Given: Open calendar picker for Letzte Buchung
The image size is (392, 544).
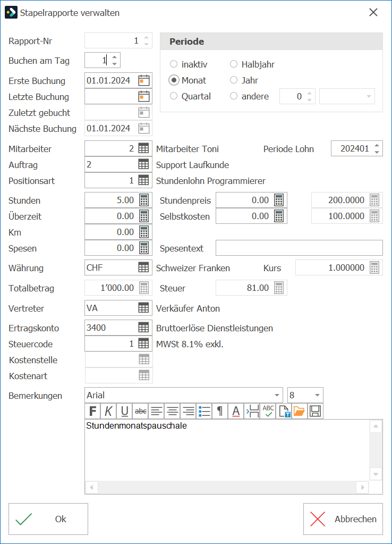Looking at the screenshot, I should point(144,96).
